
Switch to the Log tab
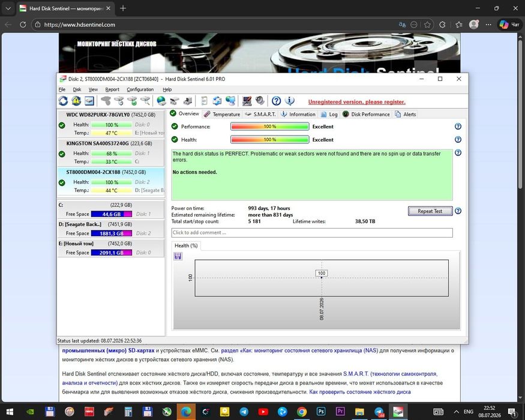(x=329, y=114)
